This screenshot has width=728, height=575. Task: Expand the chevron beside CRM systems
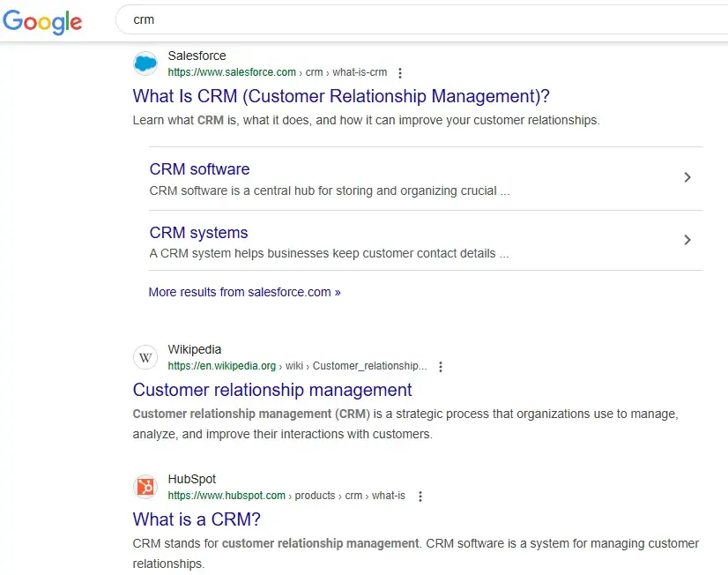[687, 240]
